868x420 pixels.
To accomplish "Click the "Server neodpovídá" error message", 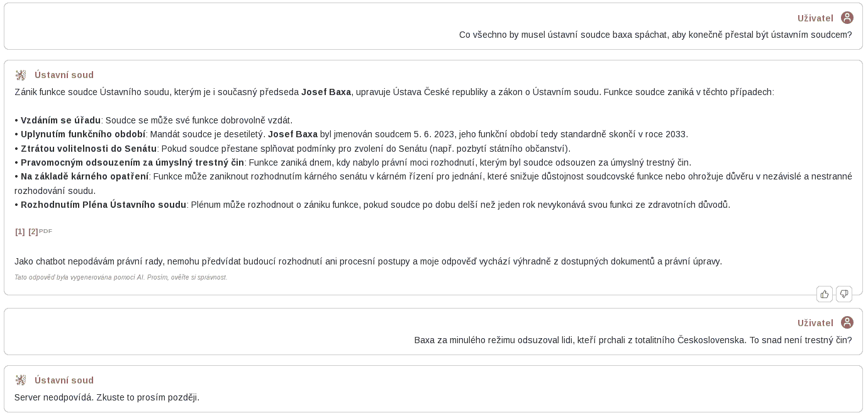I will (x=107, y=397).
